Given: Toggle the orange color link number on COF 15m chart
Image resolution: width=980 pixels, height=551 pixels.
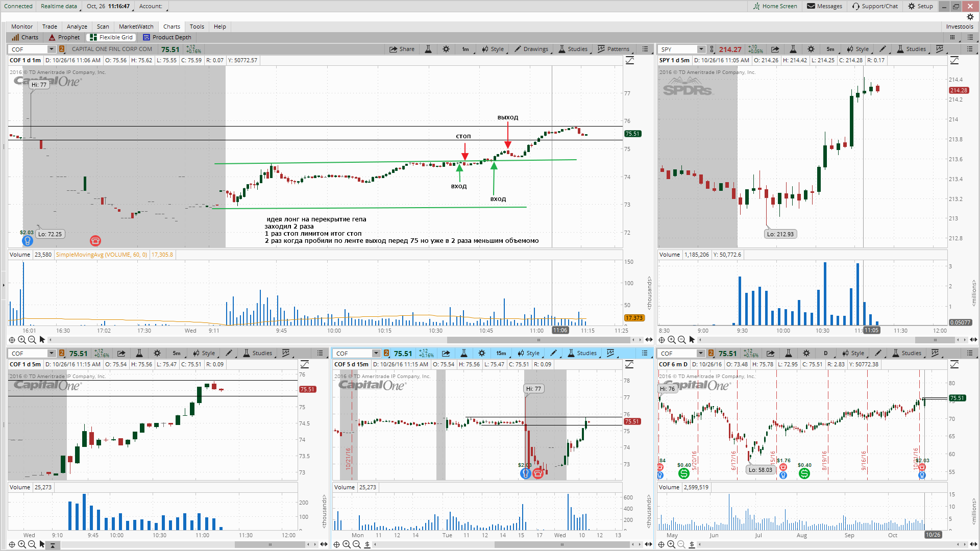Looking at the screenshot, I should pyautogui.click(x=386, y=353).
